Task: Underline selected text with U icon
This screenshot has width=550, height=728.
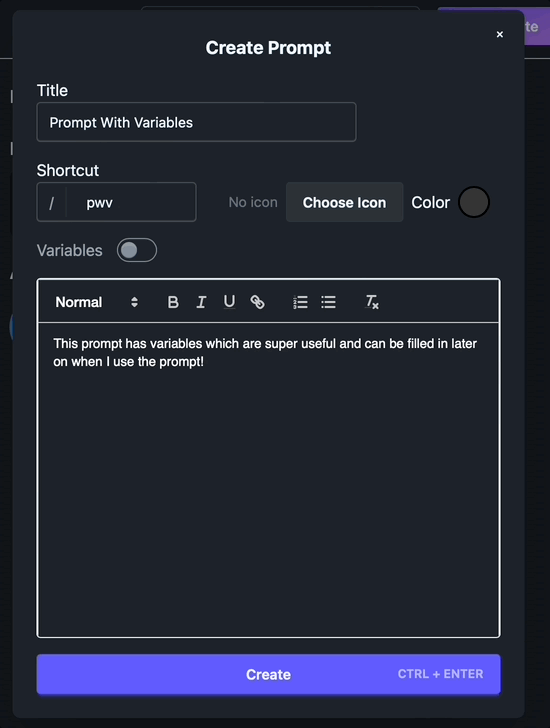Action: [x=229, y=302]
